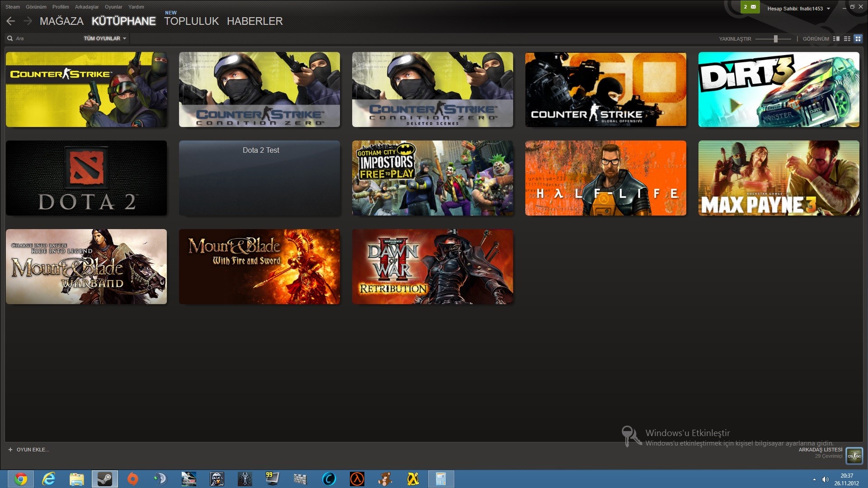Open the Görünüm menu
Viewport: 868px width, 488px height.
point(36,7)
